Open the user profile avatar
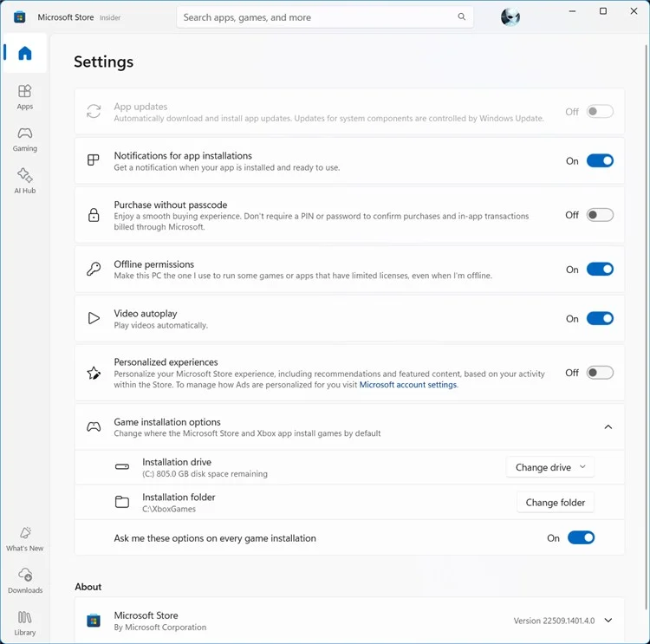650x644 pixels. pyautogui.click(x=510, y=17)
